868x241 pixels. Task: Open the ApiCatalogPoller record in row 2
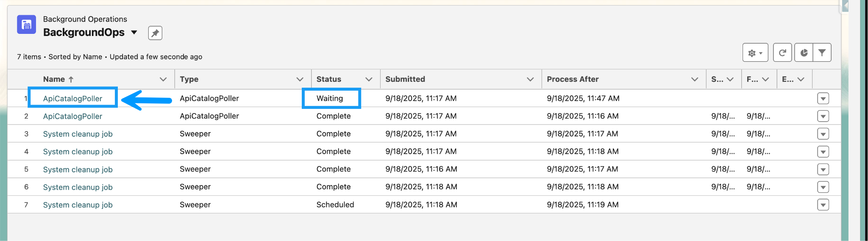[x=72, y=116]
